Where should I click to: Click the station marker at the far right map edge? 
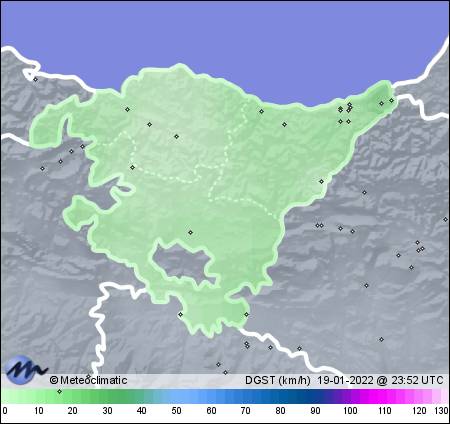pos(445,219)
